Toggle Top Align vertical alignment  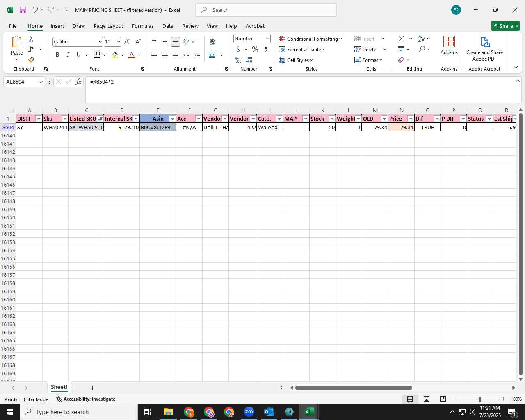click(x=154, y=41)
